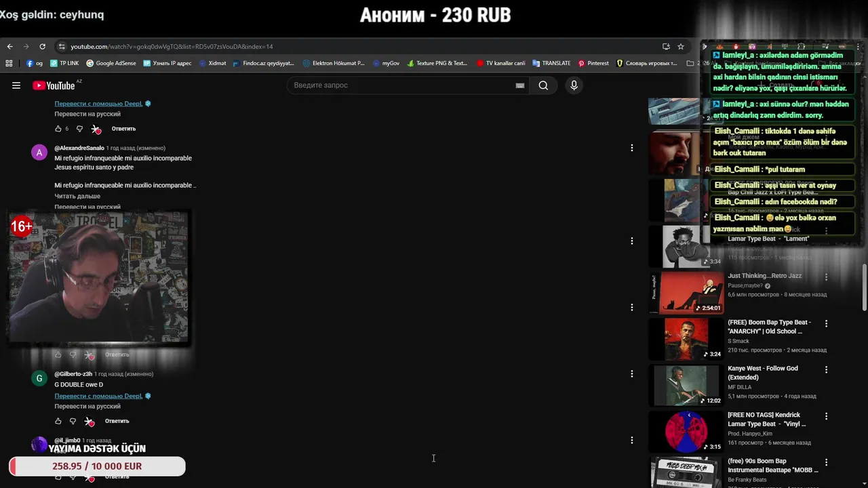This screenshot has width=868, height=488.
Task: Open @AlexandreSanalo's purple A avatar
Action: click(x=39, y=152)
